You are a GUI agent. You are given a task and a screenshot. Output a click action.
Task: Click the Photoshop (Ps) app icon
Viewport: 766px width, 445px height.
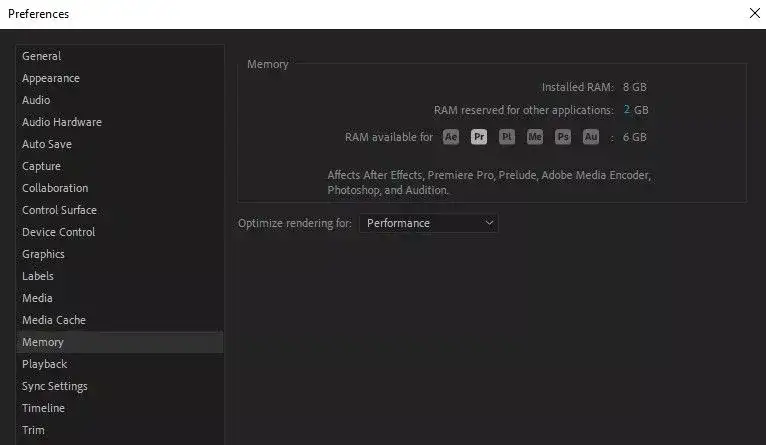563,137
